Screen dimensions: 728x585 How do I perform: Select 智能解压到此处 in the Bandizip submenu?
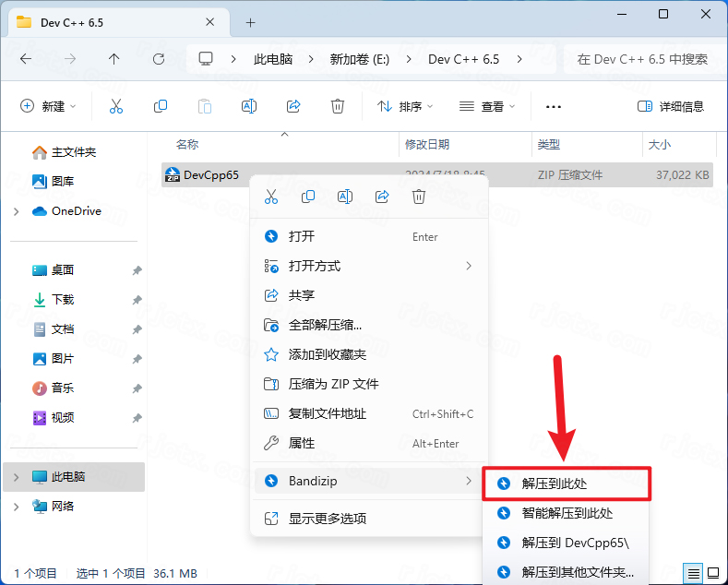[567, 513]
